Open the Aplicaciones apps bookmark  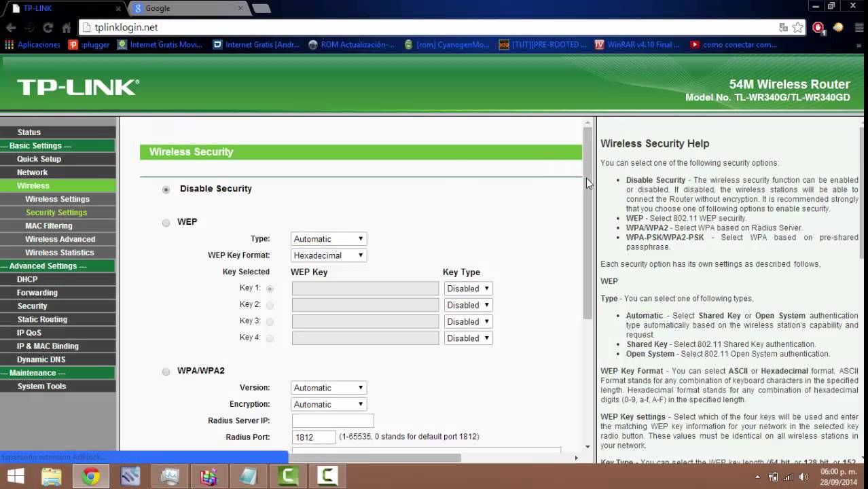33,45
